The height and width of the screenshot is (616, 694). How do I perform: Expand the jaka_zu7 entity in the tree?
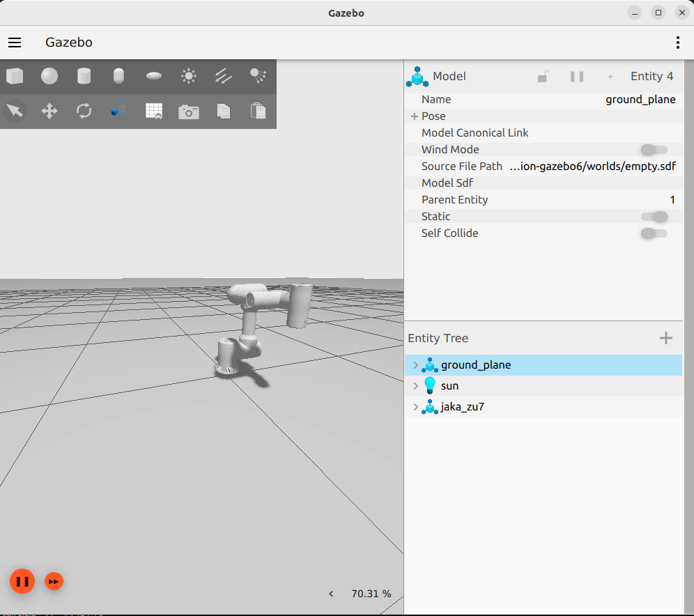415,407
